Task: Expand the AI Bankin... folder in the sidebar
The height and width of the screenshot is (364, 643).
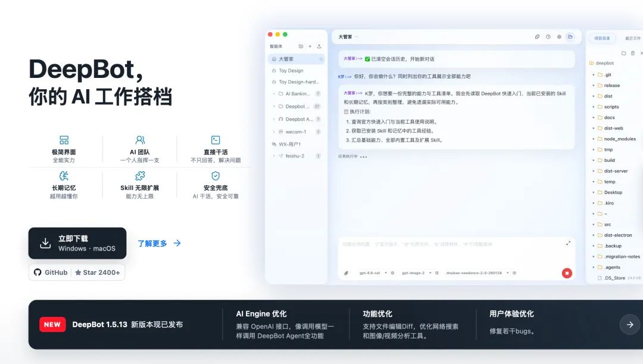Action: point(274,94)
